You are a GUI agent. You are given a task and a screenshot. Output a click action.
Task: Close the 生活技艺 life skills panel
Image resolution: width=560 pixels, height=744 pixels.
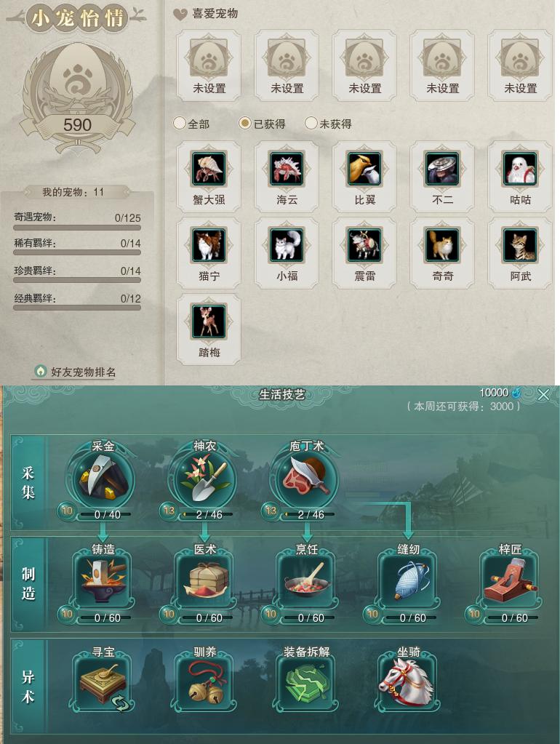(543, 394)
